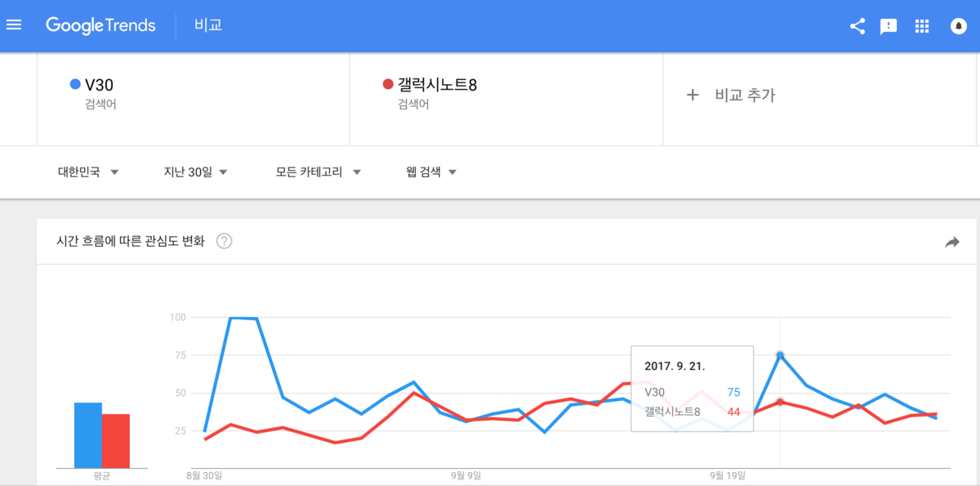
Task: Open the navigation hamburger menu
Action: [14, 25]
